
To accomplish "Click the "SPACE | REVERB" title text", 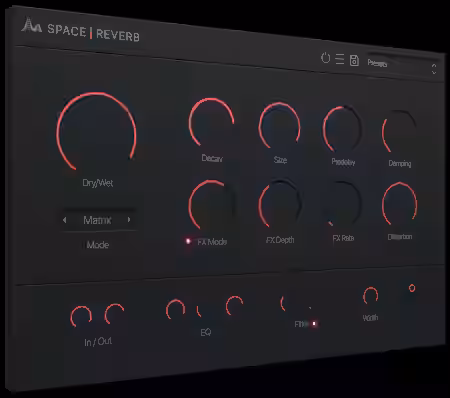I will (93, 33).
